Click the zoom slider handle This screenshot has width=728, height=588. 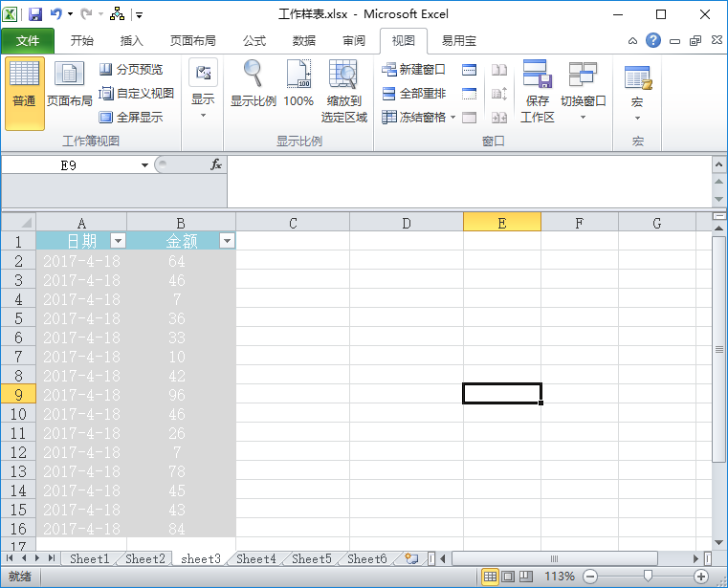[x=648, y=577]
